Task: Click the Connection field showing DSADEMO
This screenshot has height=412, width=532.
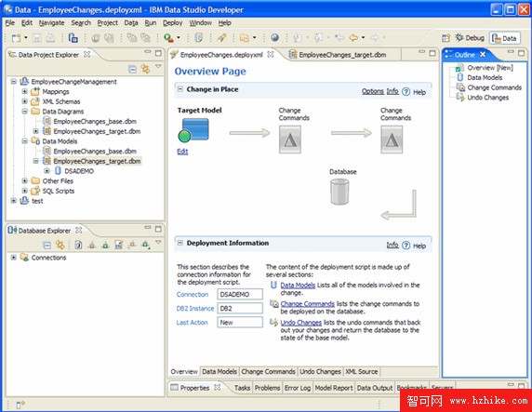Action: 240,294
